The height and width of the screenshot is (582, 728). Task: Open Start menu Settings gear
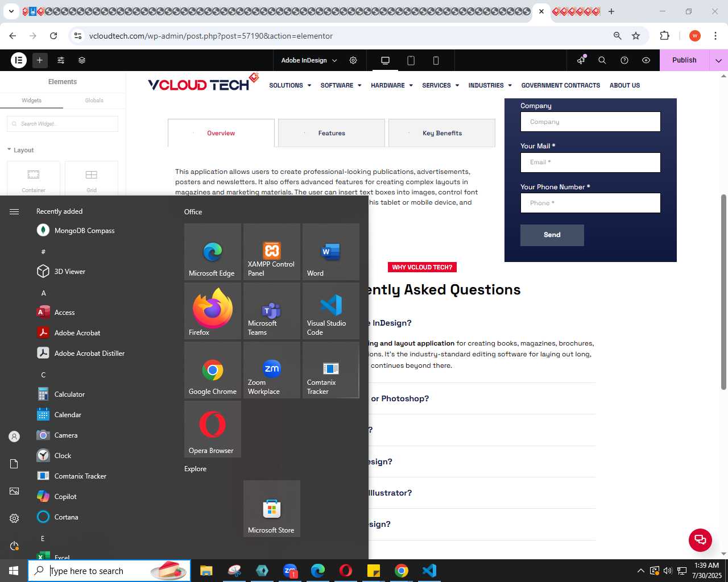(x=14, y=518)
